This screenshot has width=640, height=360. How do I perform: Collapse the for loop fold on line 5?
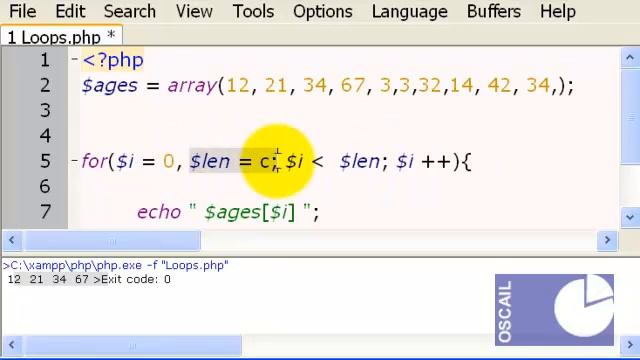tap(74, 160)
